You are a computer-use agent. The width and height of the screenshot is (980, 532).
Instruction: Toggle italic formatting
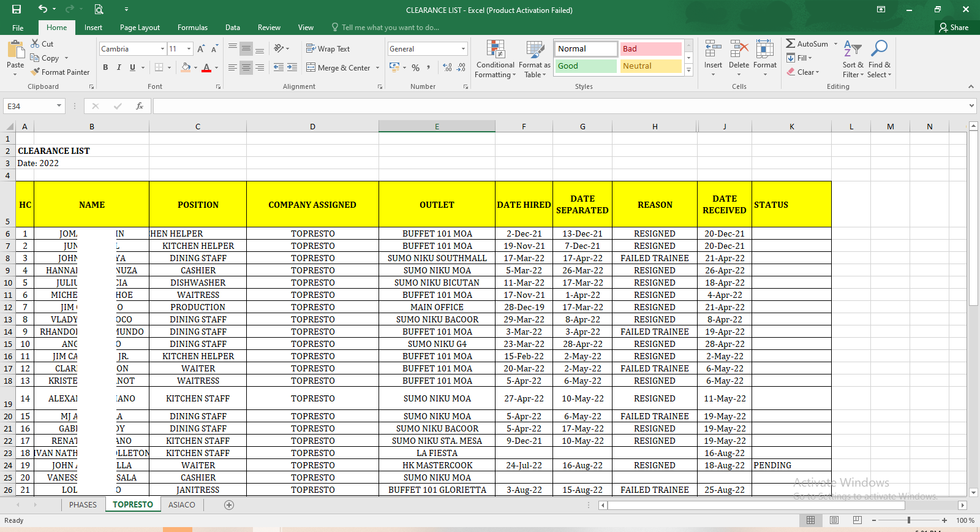pyautogui.click(x=119, y=67)
